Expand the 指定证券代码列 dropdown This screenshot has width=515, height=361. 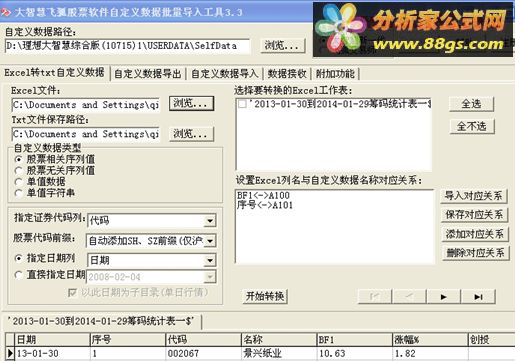(x=210, y=220)
